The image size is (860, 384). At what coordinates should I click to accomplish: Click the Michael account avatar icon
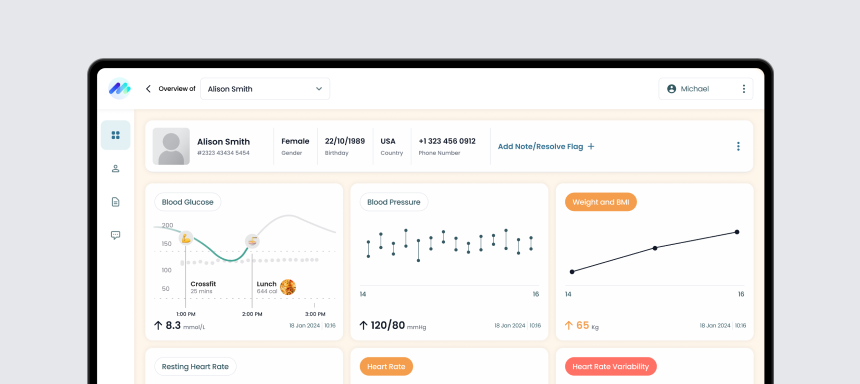pos(671,89)
